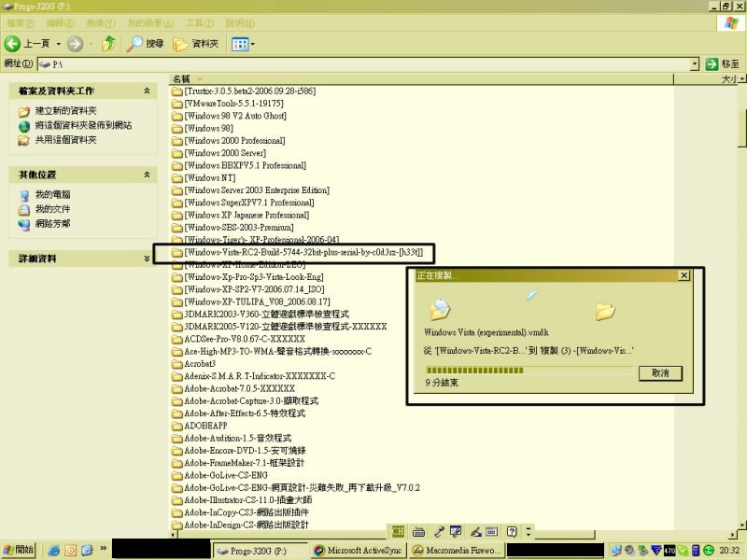Open the Edit menu
This screenshot has width=747, height=560.
click(61, 22)
